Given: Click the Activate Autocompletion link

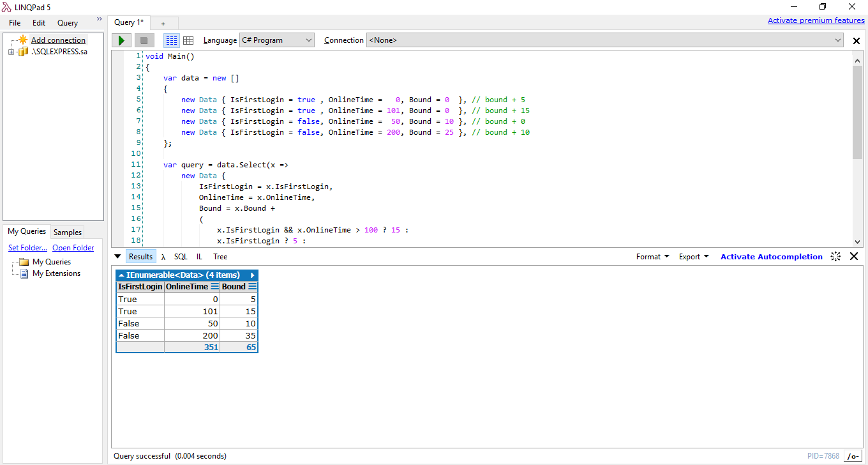Looking at the screenshot, I should pos(772,257).
